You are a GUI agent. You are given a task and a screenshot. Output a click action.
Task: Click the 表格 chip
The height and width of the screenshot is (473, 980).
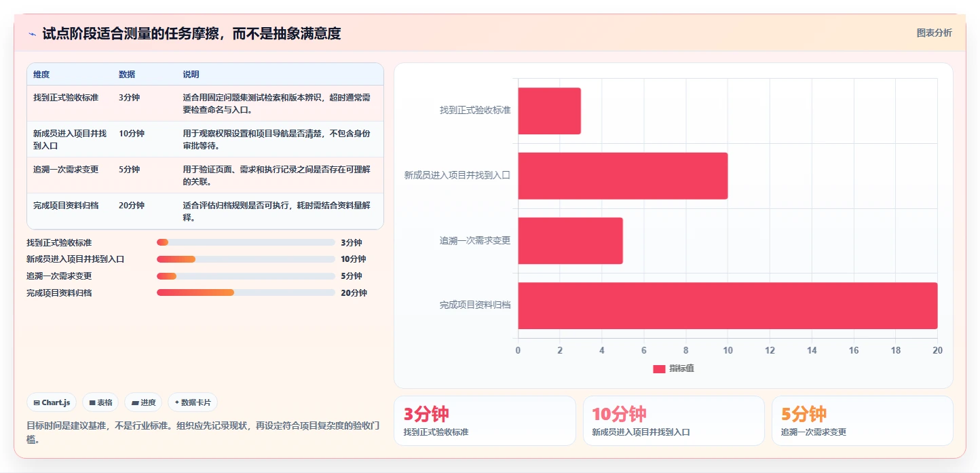pos(100,402)
